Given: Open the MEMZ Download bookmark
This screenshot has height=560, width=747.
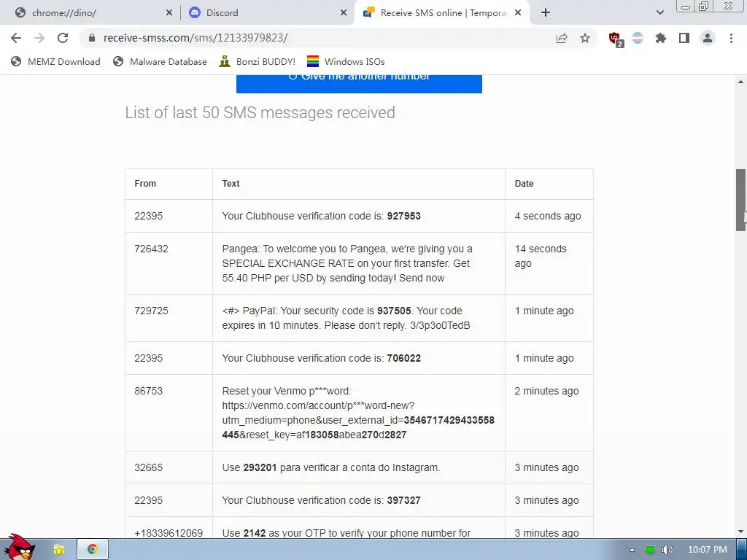Looking at the screenshot, I should [x=55, y=61].
